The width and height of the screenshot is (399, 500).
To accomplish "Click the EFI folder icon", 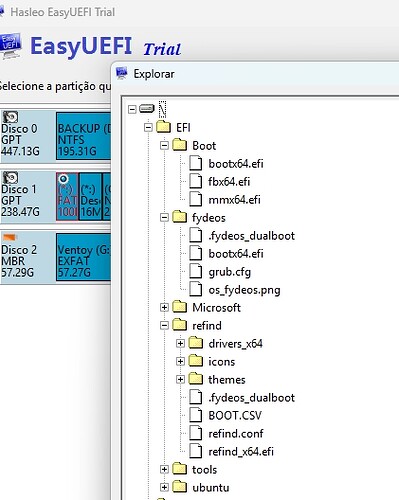I will click(164, 127).
